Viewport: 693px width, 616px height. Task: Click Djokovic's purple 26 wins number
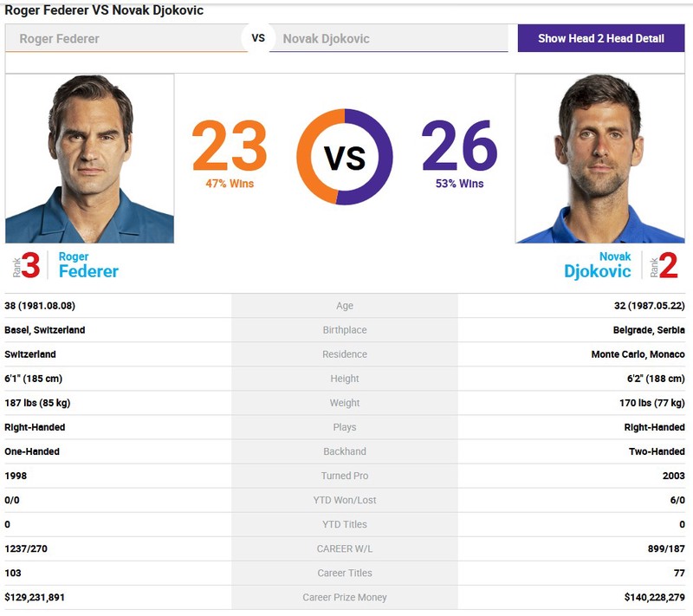(x=460, y=146)
